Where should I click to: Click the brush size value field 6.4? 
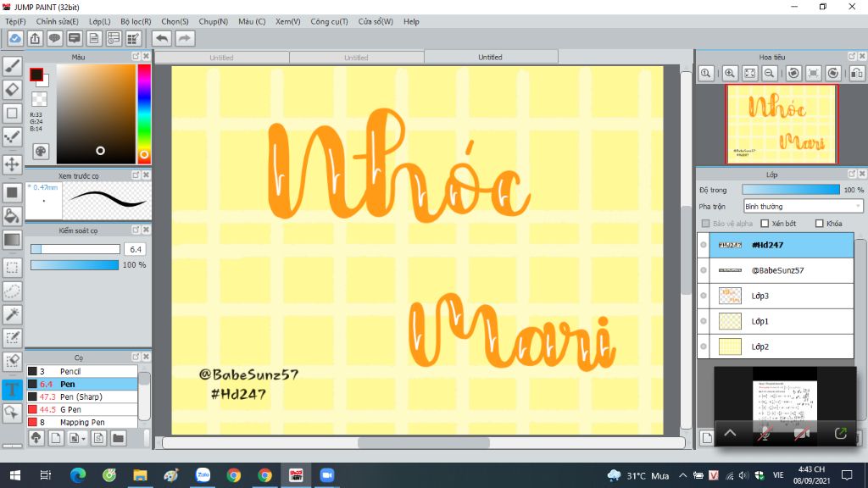point(135,249)
